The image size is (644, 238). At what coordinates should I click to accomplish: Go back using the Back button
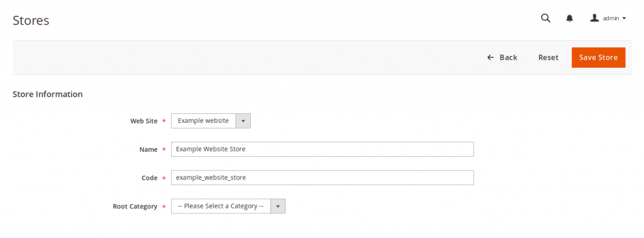click(x=502, y=57)
